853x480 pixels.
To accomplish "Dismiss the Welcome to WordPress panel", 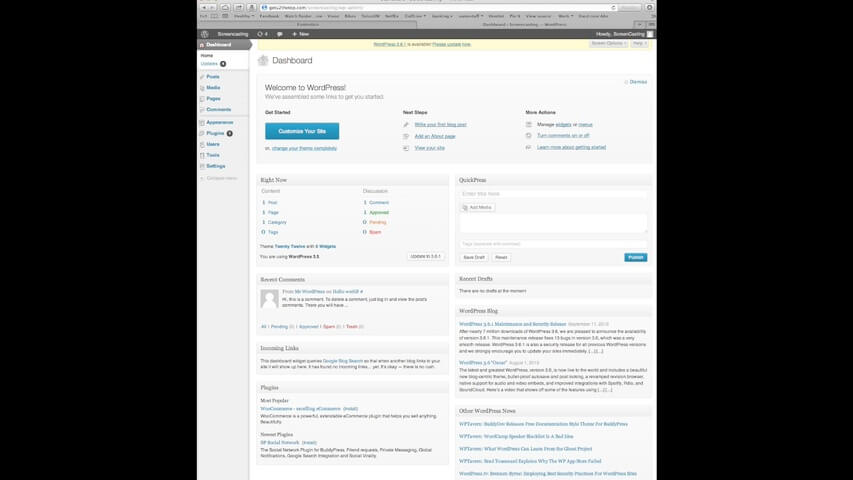I will (x=637, y=82).
